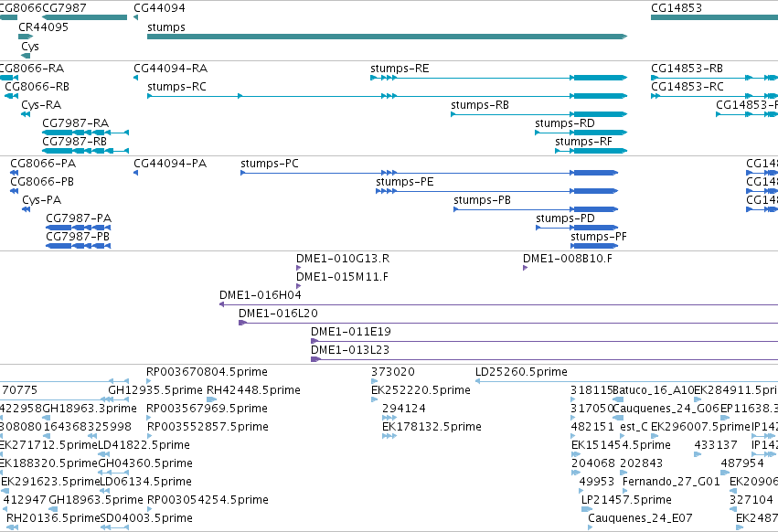Click CG44094-PA protein label
Viewport: 778px width, 532px height.
point(170,164)
